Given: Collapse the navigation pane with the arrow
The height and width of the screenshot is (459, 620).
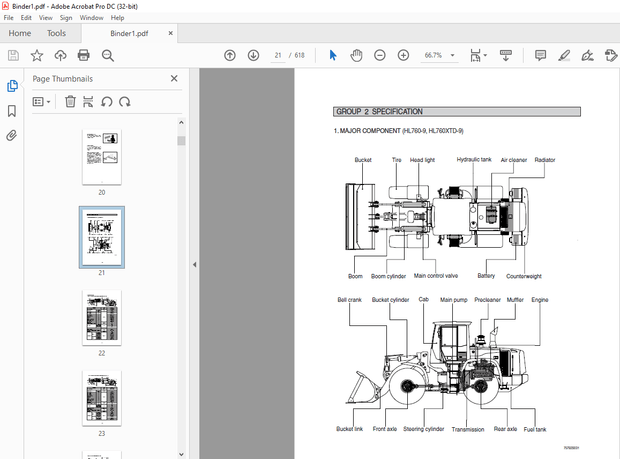Looking at the screenshot, I should [x=193, y=265].
